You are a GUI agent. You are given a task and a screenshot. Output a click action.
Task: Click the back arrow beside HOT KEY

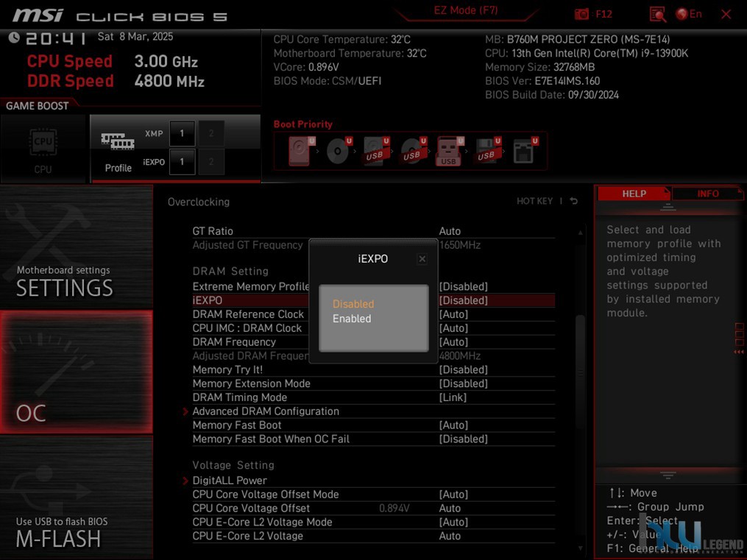573,201
